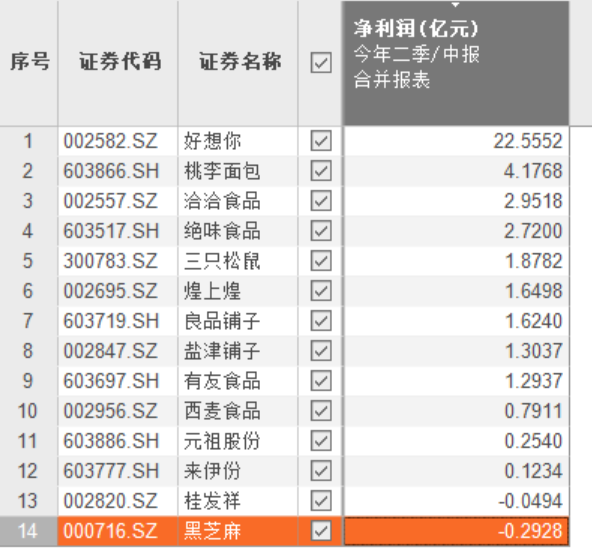
Task: Select net profit value 1.6498
Action: coord(534,291)
